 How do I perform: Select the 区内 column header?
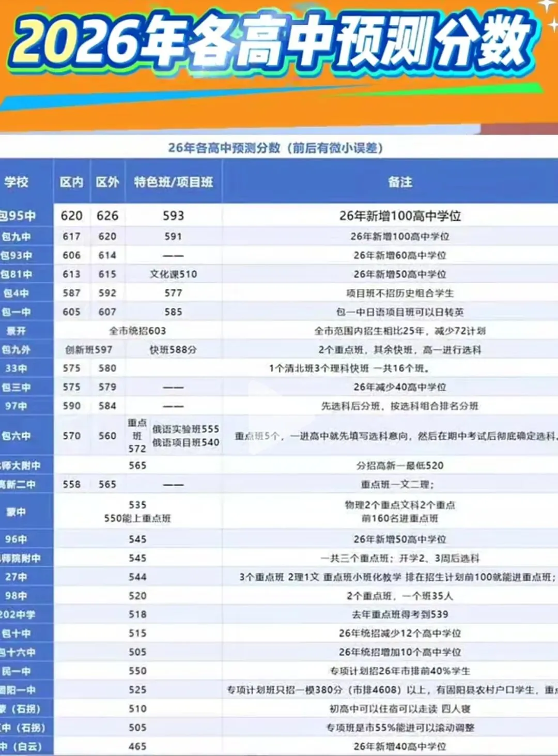(x=71, y=182)
